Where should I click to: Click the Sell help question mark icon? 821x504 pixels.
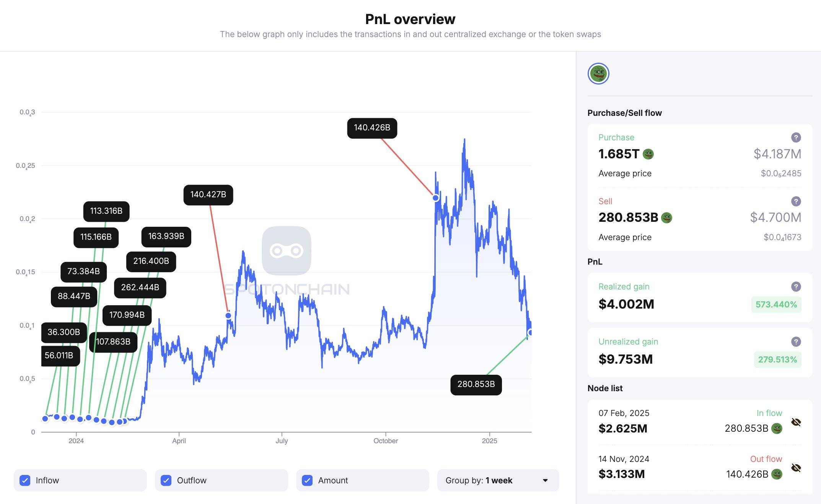[x=796, y=202]
